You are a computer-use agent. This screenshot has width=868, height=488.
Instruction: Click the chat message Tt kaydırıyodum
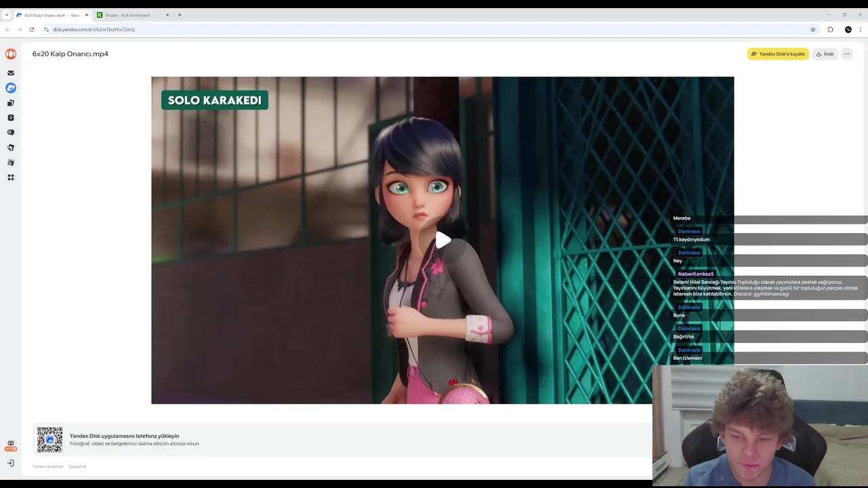(691, 239)
